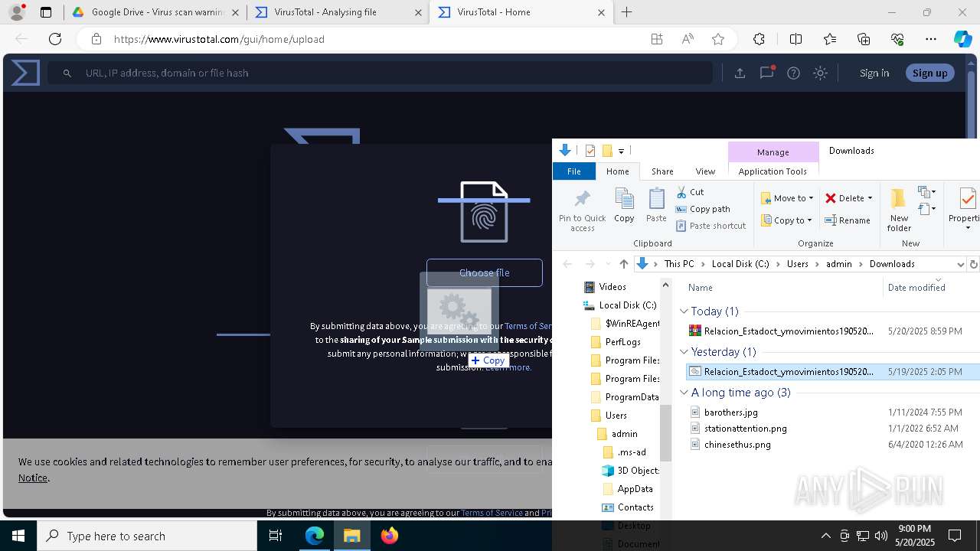
Task: Open the Copy to dropdown
Action: (786, 220)
